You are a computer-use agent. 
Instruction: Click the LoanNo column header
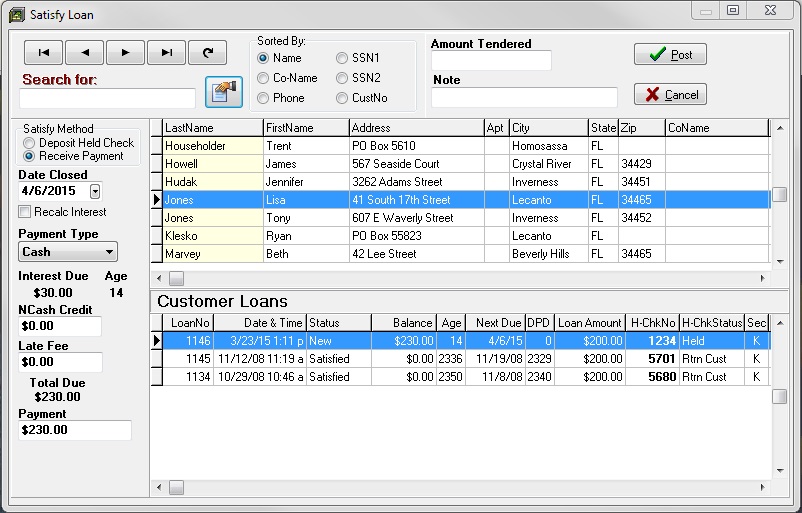(188, 323)
